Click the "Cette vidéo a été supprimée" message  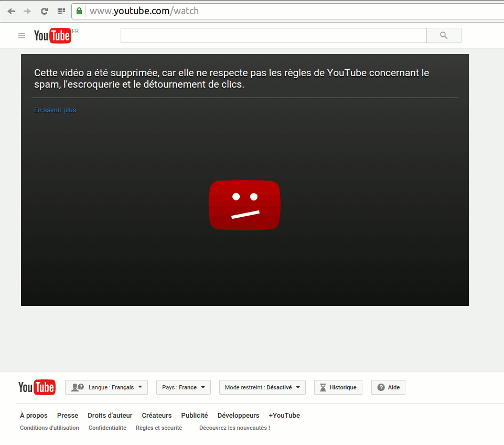[x=231, y=79]
